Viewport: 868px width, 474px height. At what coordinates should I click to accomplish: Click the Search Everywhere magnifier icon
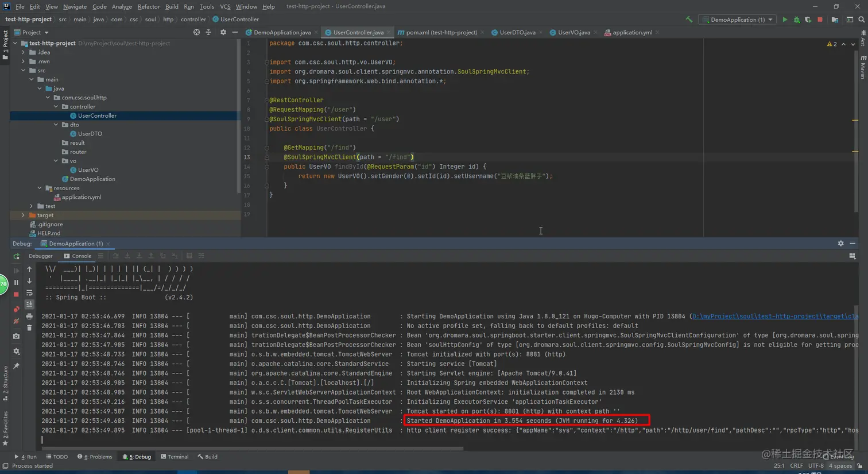click(x=861, y=20)
